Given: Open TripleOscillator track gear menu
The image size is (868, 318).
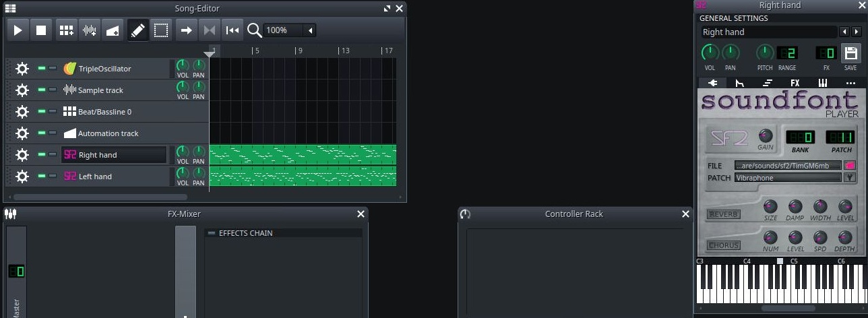Looking at the screenshot, I should point(22,69).
